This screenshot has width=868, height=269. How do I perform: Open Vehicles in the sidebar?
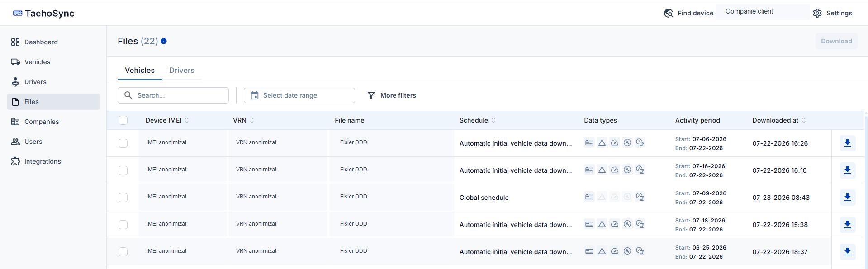pos(53,62)
